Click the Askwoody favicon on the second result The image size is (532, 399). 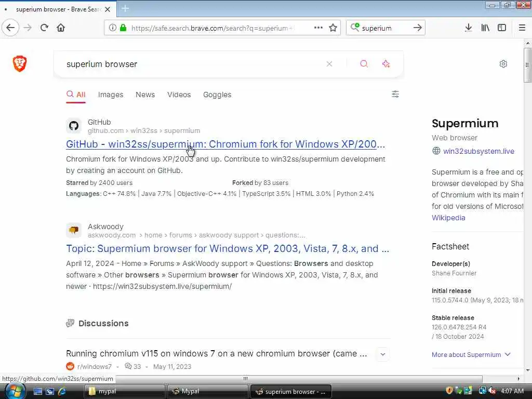click(74, 230)
